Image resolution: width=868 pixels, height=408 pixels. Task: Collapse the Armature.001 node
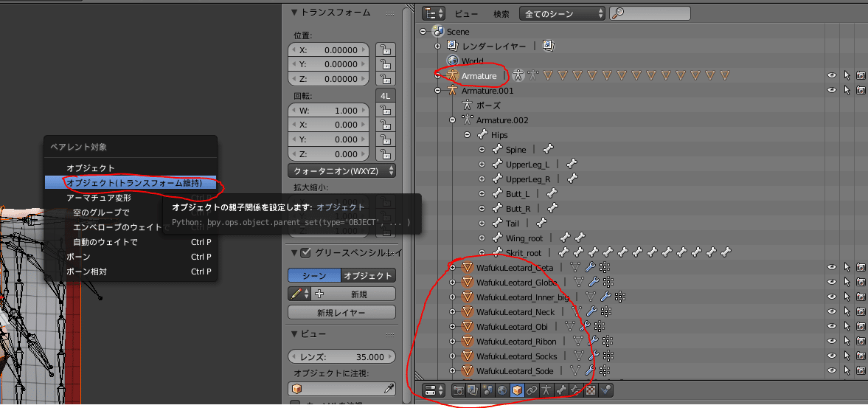pos(439,90)
